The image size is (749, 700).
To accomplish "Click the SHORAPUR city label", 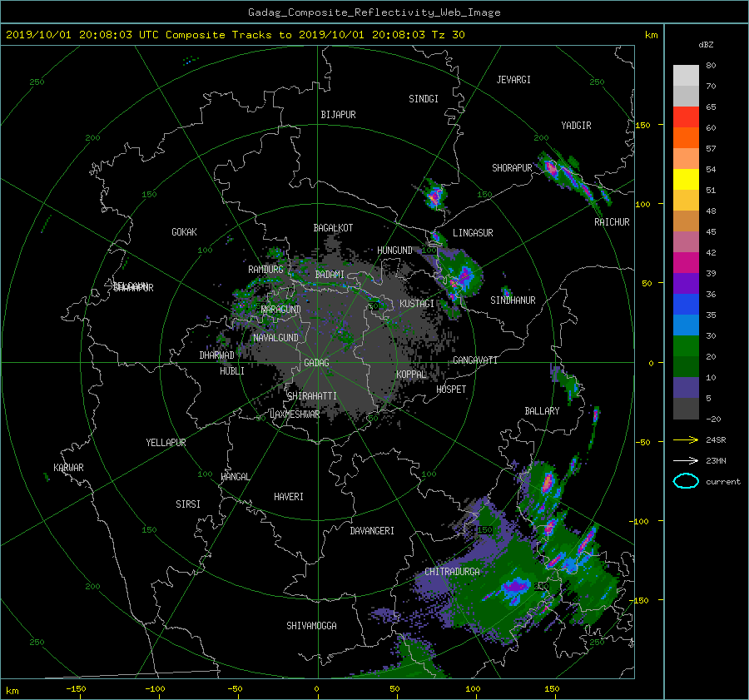I will tap(512, 168).
